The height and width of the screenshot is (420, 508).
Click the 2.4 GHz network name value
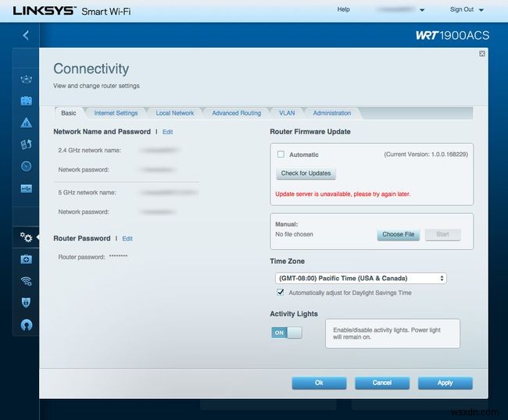click(160, 150)
